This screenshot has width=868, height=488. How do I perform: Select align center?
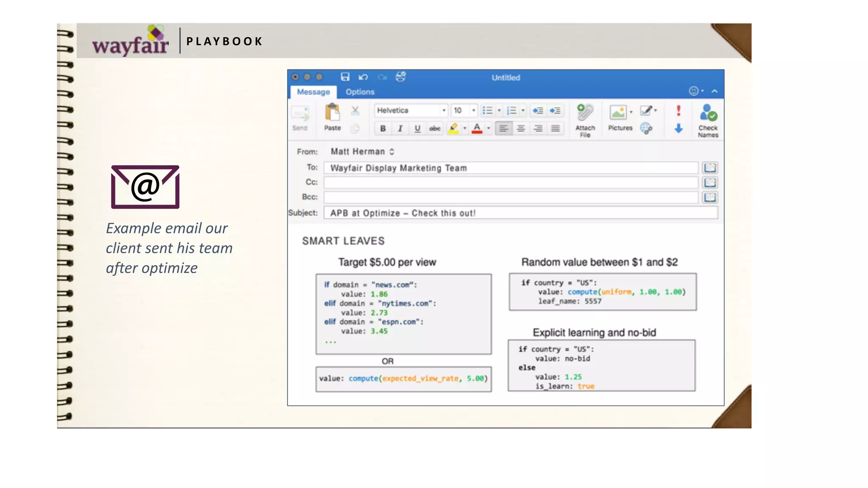(x=521, y=128)
